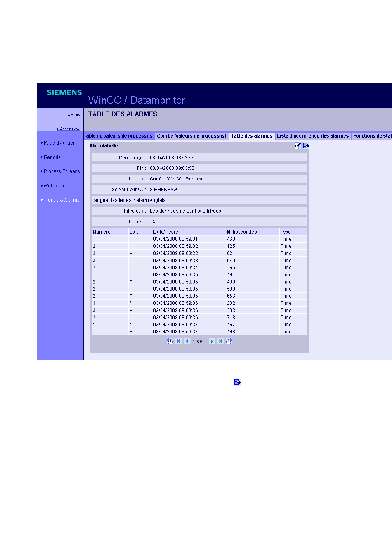Click the date cell 03/04/2008 08:59:33
Screen dimensions: 392x555
[x=175, y=261]
